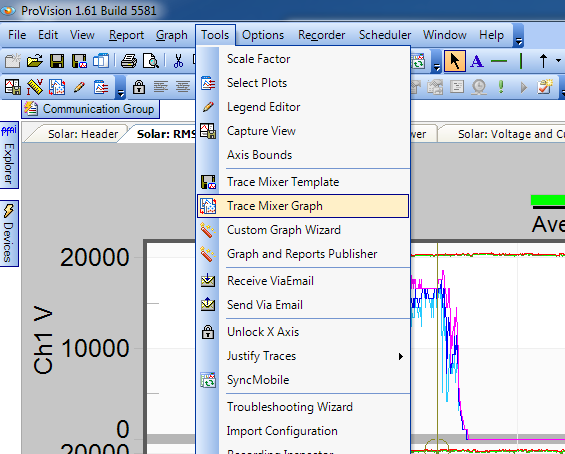Viewport: 565px width, 454px height.
Task: Activate the arrow pointer selection tool
Action: click(455, 61)
